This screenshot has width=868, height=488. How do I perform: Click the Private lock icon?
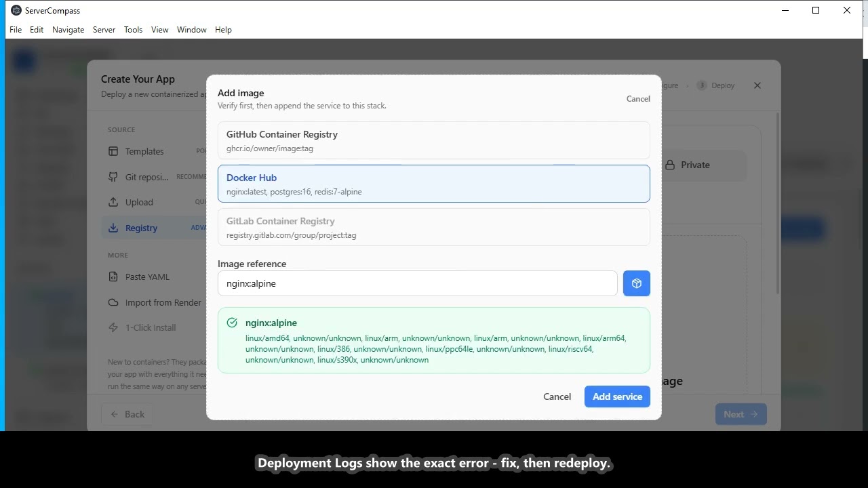pyautogui.click(x=670, y=165)
